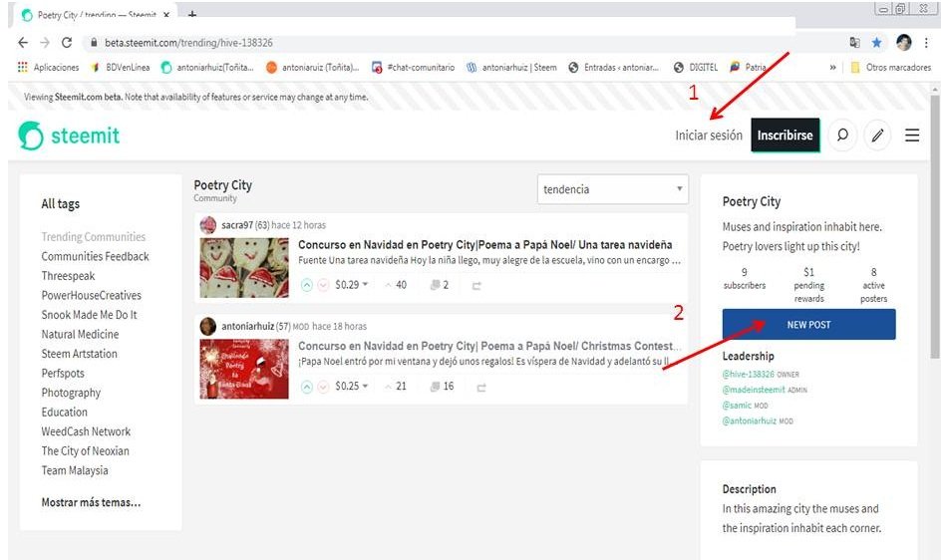Image resolution: width=945 pixels, height=560 pixels.
Task: Show more bookmarks with the chevron
Action: 832,68
